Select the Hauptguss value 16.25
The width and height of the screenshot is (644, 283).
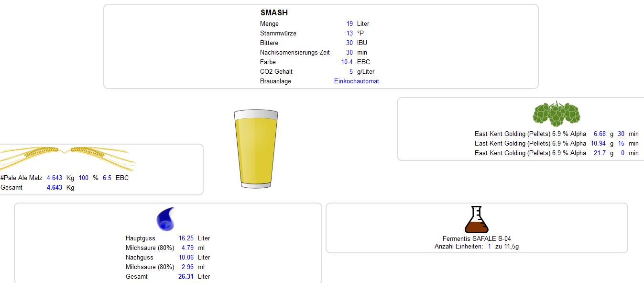click(x=186, y=238)
